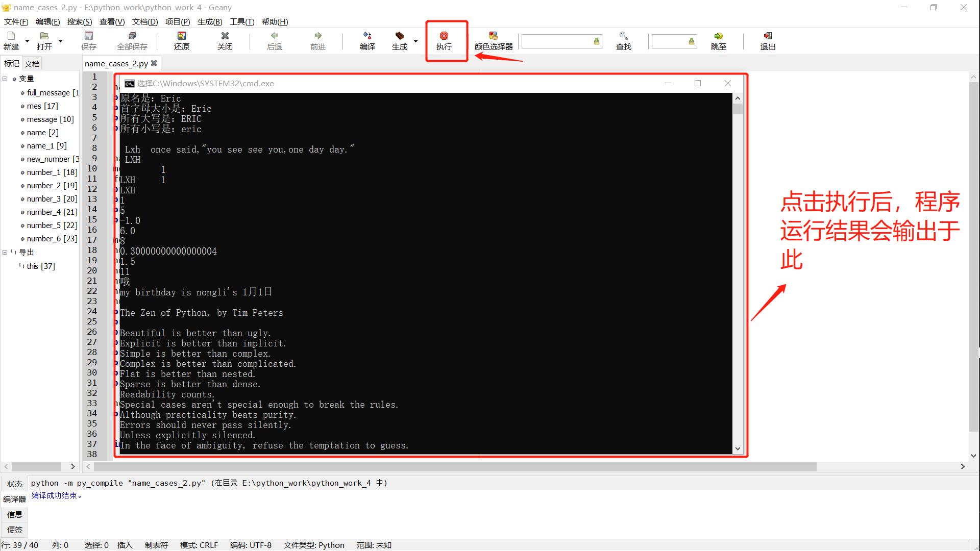980x551 pixels.
Task: Select message [10] in symbol tree
Action: pyautogui.click(x=50, y=119)
